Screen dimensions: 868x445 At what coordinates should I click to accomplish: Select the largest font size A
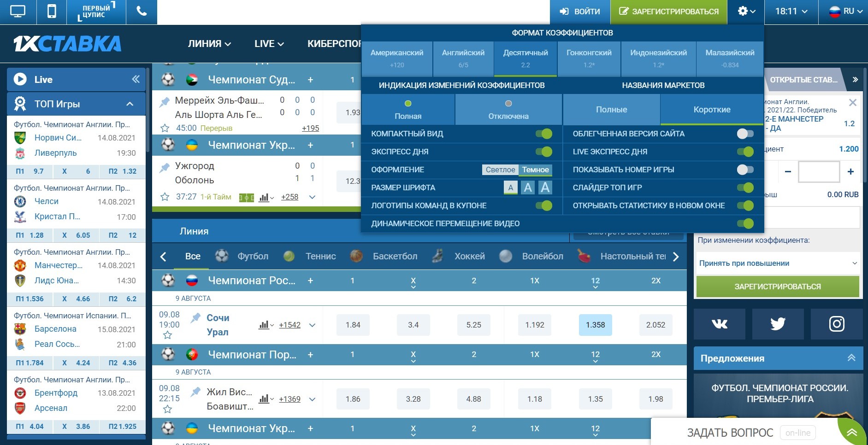(545, 187)
